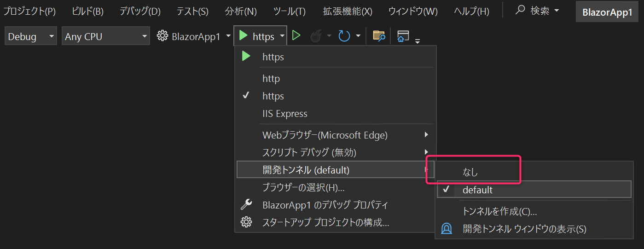
Task: Open the toolbar overflow options arrow
Action: 418,41
